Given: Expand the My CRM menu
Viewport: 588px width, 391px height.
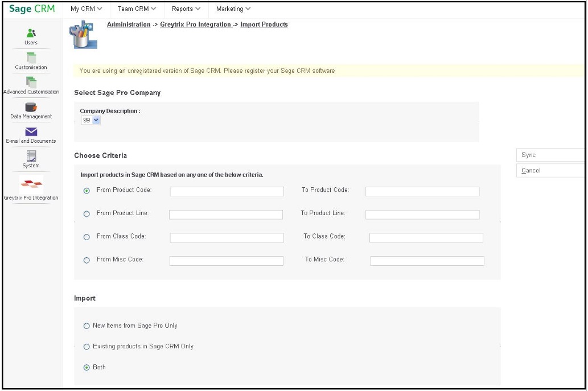Looking at the screenshot, I should tap(87, 9).
